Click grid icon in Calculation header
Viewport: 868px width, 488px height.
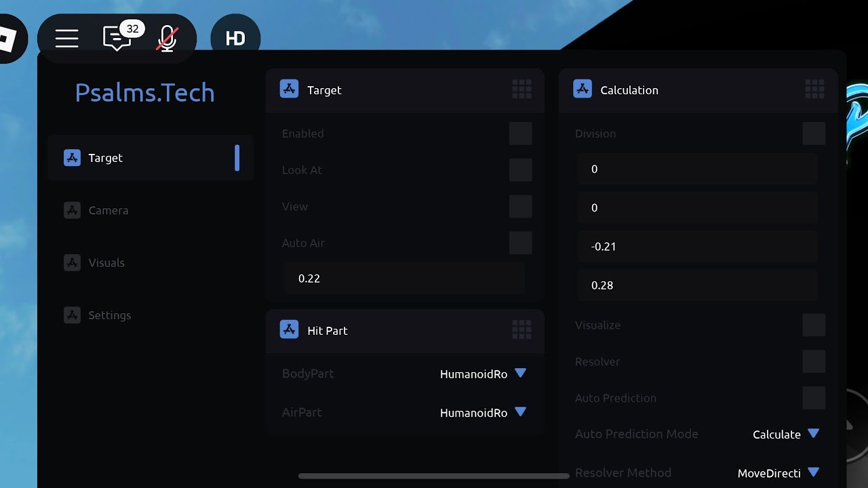[x=814, y=89]
